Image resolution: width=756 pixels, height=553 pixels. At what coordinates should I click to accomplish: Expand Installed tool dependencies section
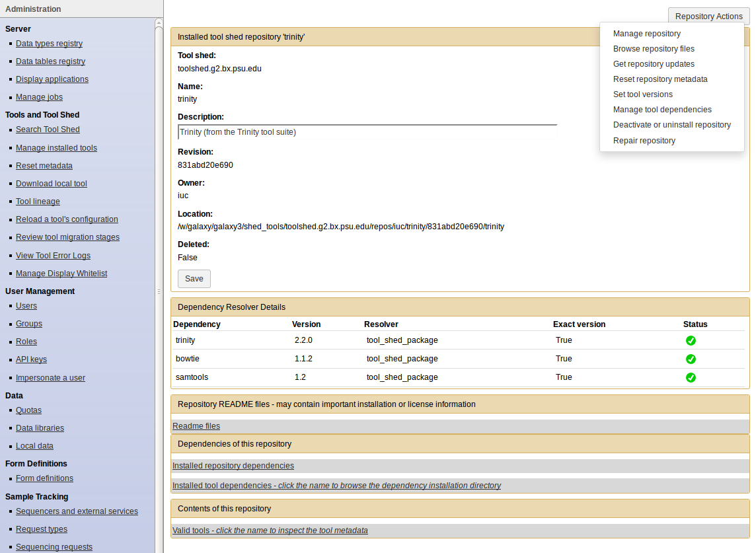336,486
